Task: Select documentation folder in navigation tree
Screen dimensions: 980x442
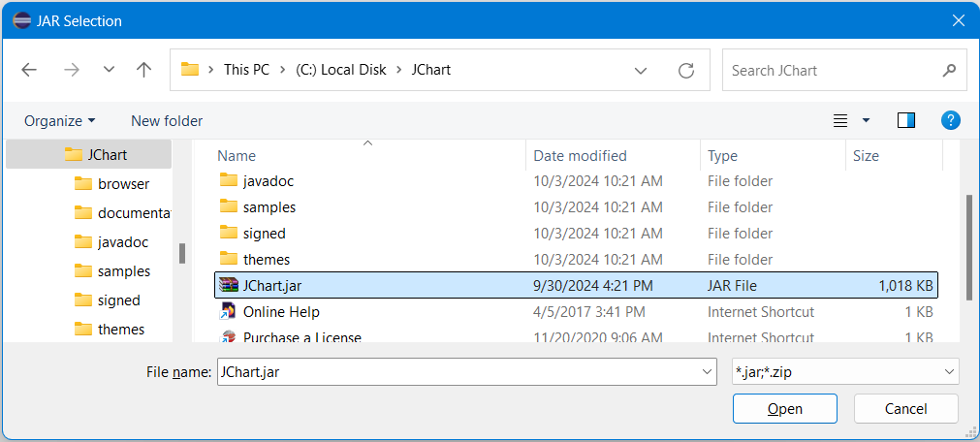Action: pos(122,212)
